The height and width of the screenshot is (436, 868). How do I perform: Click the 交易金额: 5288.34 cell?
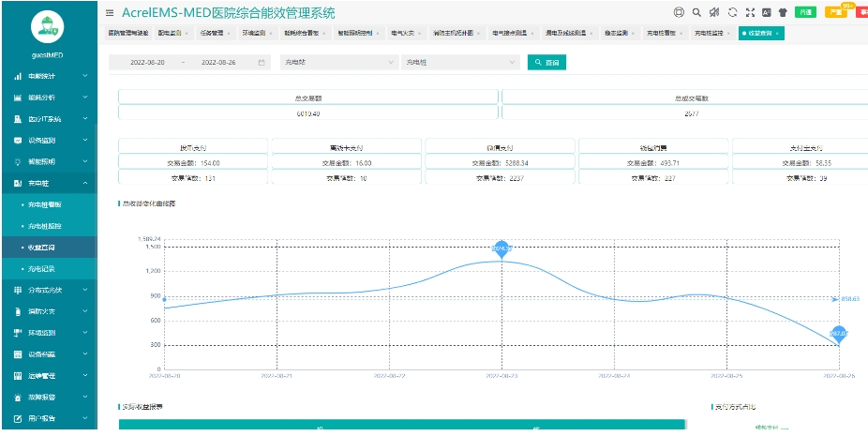(501, 163)
